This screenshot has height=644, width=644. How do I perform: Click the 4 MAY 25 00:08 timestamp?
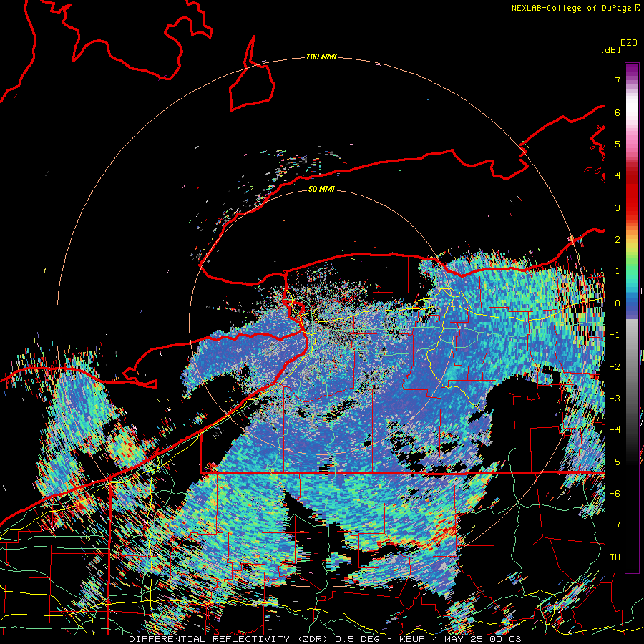pos(477,639)
